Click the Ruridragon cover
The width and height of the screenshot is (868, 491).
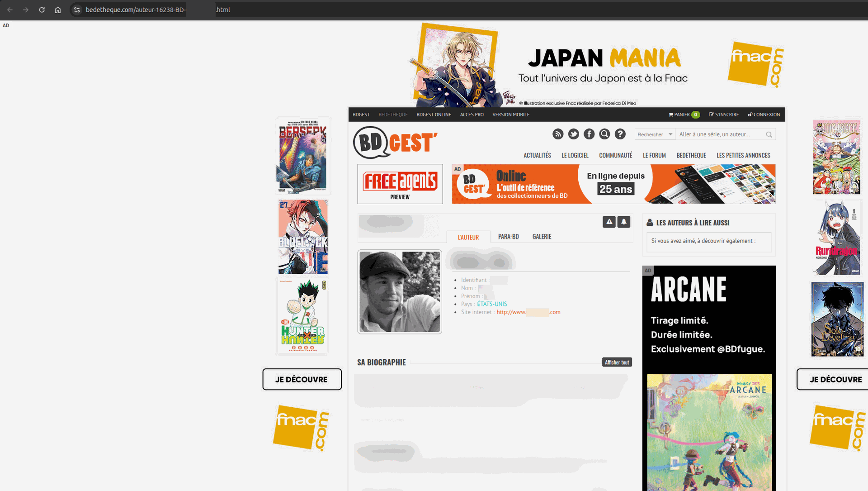point(837,238)
